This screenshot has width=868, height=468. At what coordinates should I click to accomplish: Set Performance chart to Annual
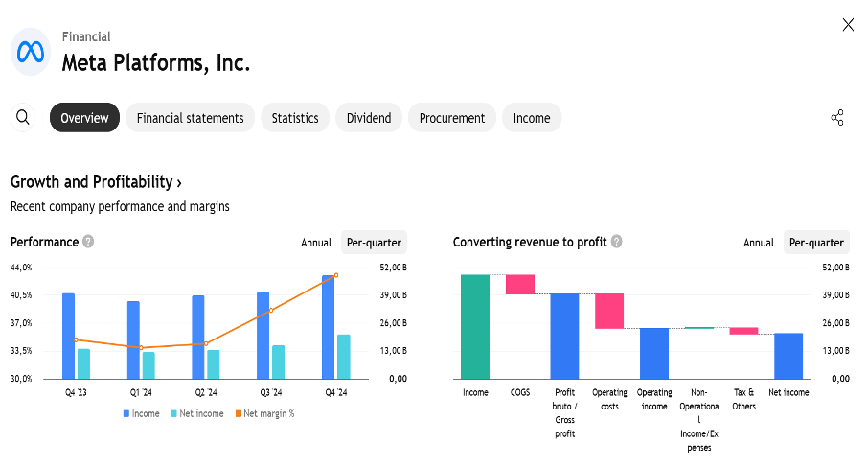pyautogui.click(x=316, y=243)
